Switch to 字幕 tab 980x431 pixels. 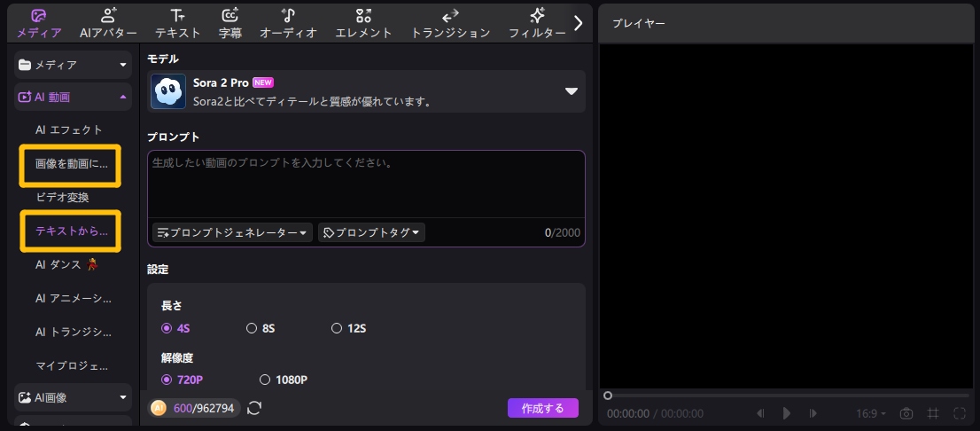coord(230,24)
